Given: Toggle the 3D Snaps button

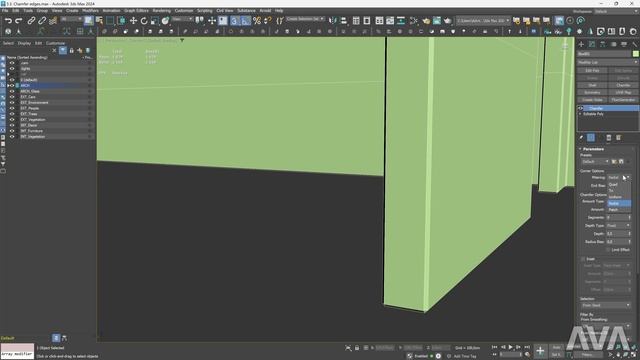Looking at the screenshot, I should [x=234, y=20].
